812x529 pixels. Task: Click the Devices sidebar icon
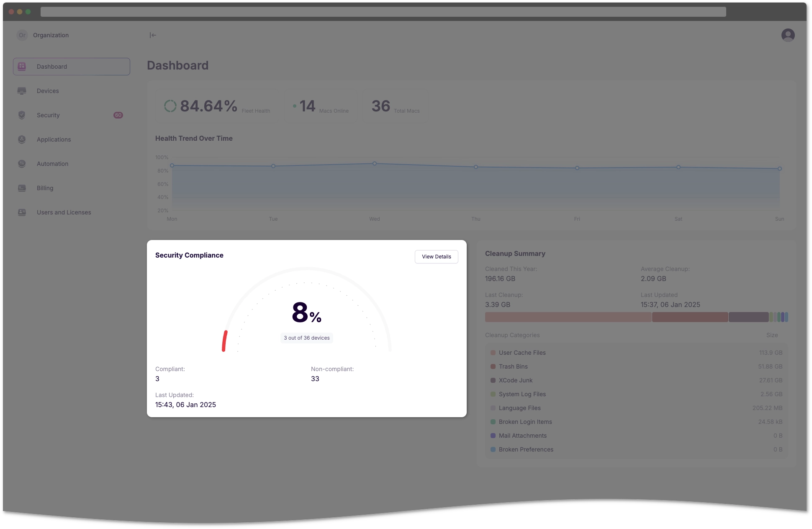(22, 90)
